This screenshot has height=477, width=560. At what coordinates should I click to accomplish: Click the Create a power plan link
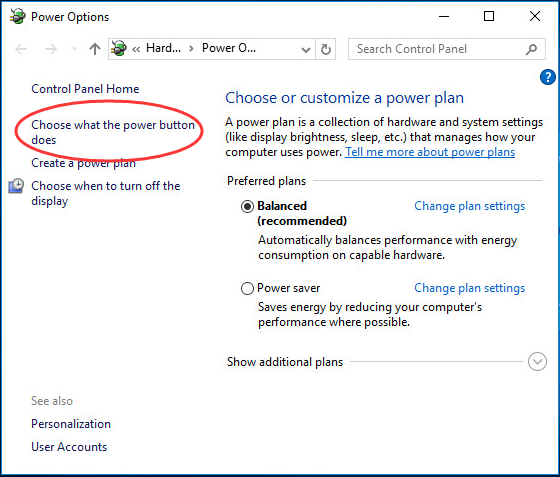pyautogui.click(x=84, y=163)
